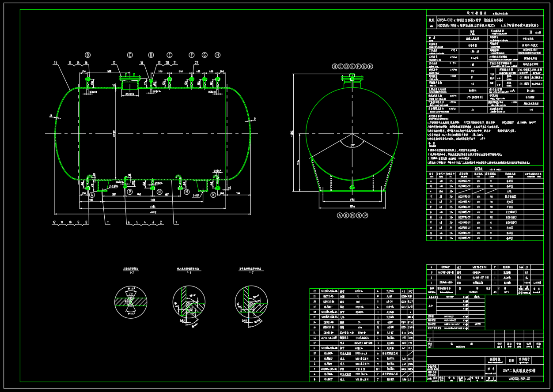Image resolution: width=553 pixels, height=392 pixels.
Task: Select the circled M nozzle marker
Action: 186,192
